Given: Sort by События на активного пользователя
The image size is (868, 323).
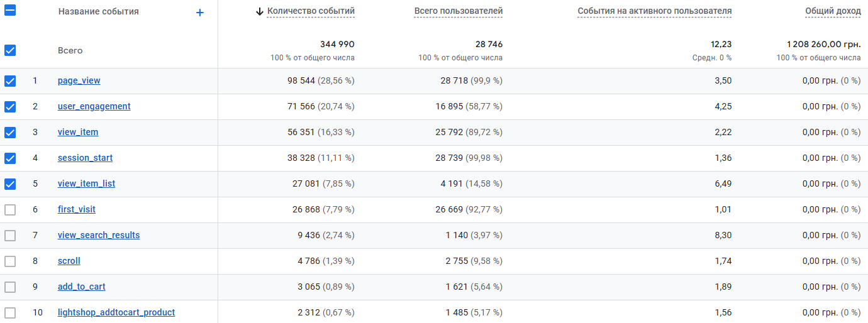Looking at the screenshot, I should (654, 11).
